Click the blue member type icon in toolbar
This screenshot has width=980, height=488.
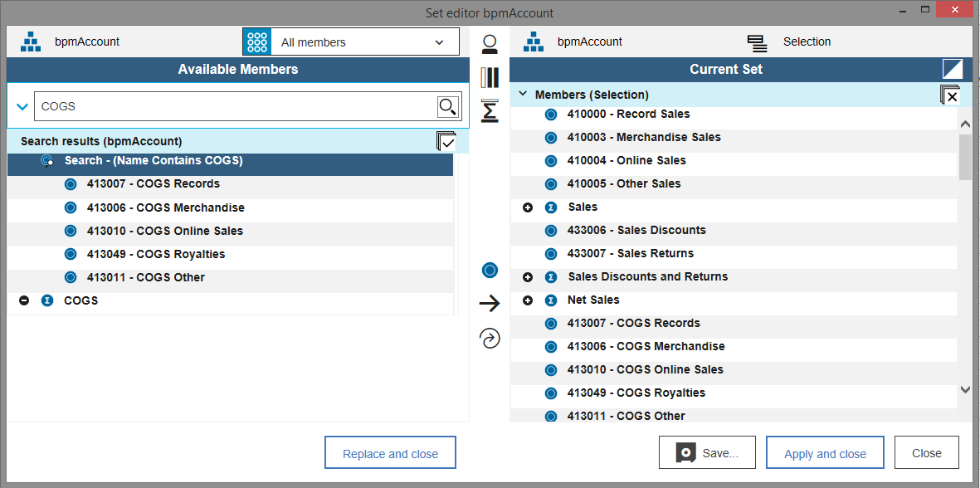(490, 270)
